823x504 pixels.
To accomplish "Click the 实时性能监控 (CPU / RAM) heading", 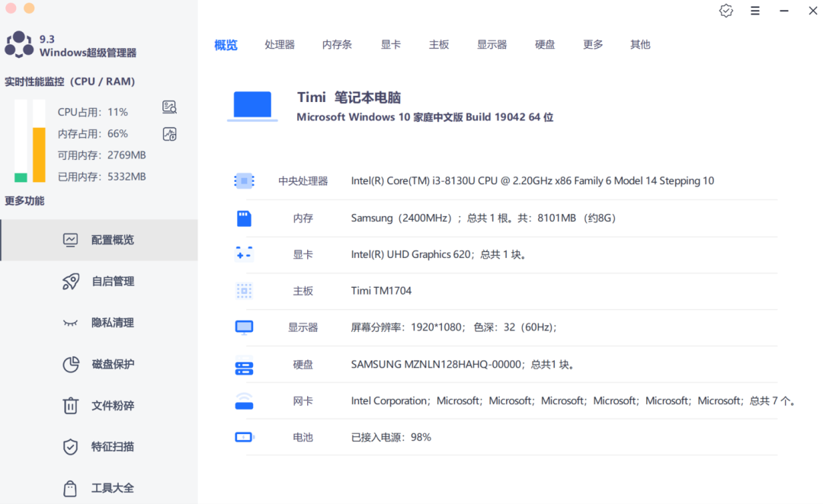I will point(70,81).
